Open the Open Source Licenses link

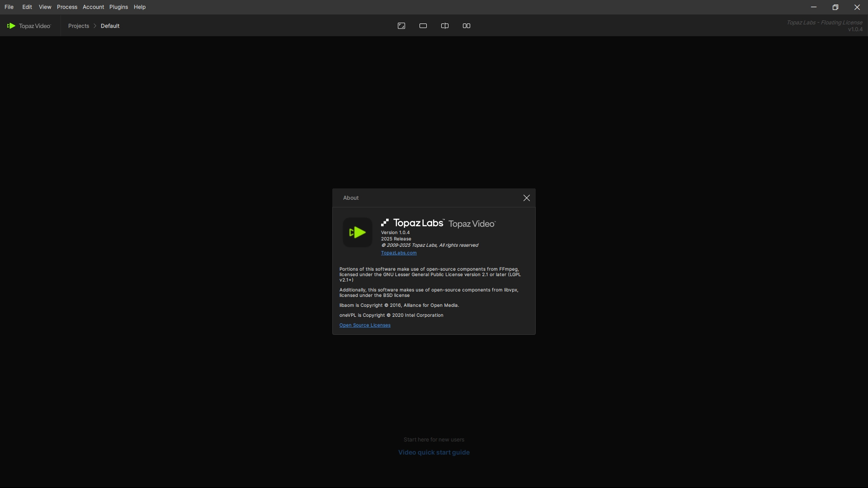click(x=365, y=325)
